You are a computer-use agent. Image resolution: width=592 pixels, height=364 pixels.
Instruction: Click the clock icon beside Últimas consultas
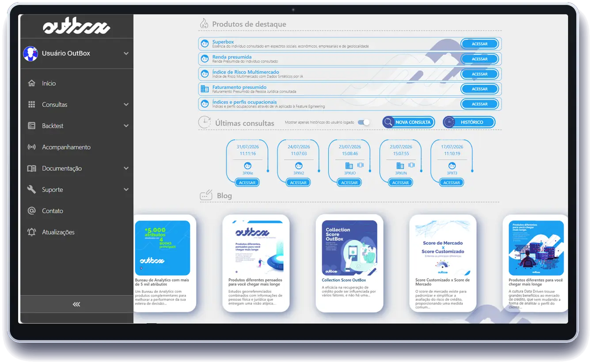coord(205,122)
